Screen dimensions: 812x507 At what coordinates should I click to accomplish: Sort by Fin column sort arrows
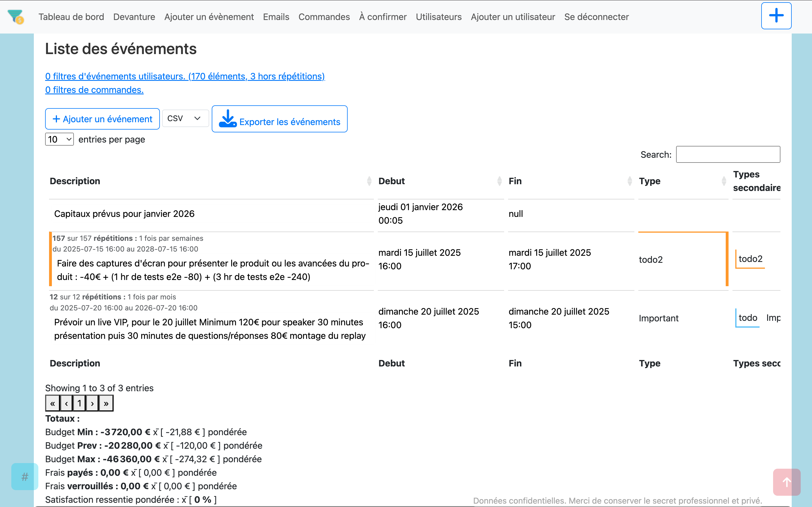click(630, 181)
